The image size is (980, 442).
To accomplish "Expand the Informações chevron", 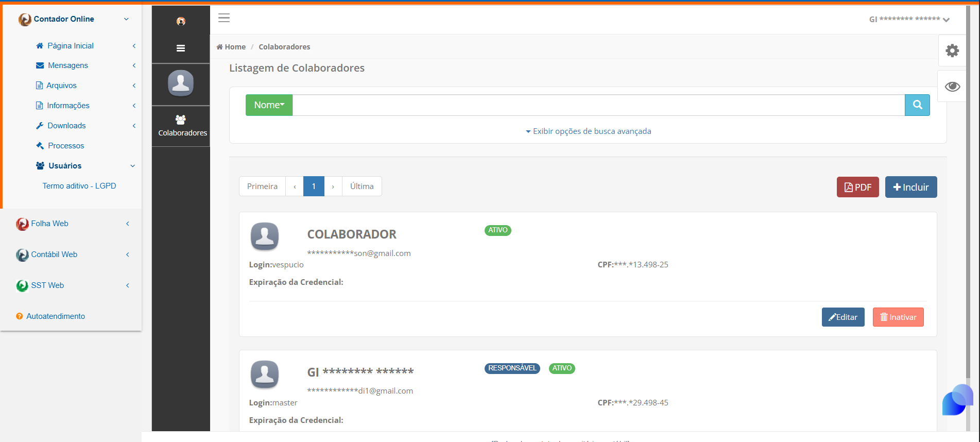I will [x=134, y=106].
